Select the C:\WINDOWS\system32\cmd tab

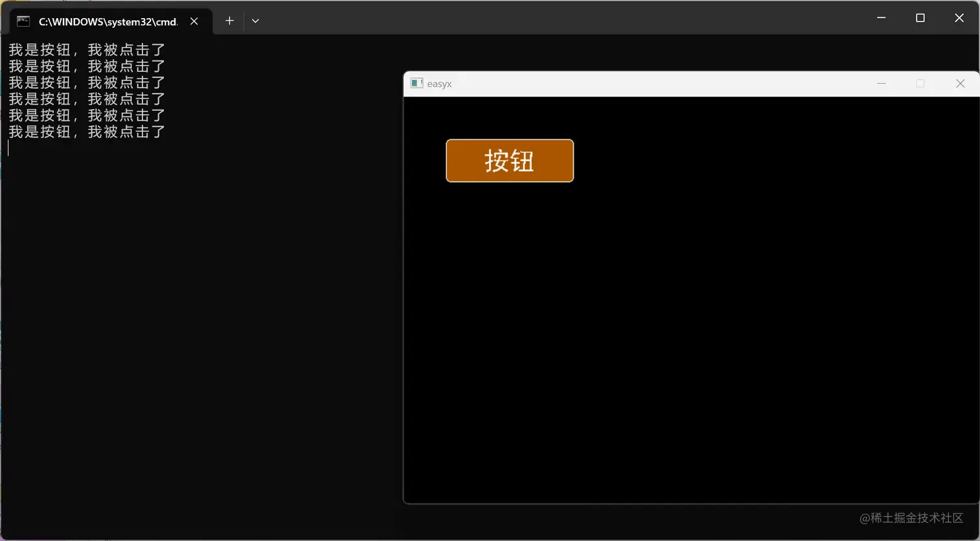coord(111,21)
